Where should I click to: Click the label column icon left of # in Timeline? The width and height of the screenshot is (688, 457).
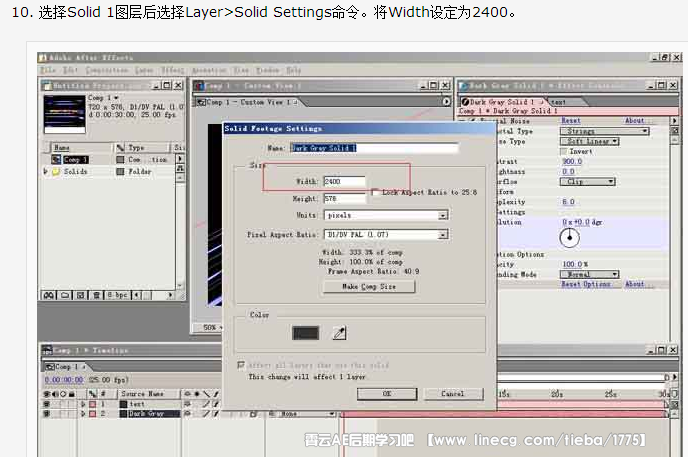tap(92, 394)
